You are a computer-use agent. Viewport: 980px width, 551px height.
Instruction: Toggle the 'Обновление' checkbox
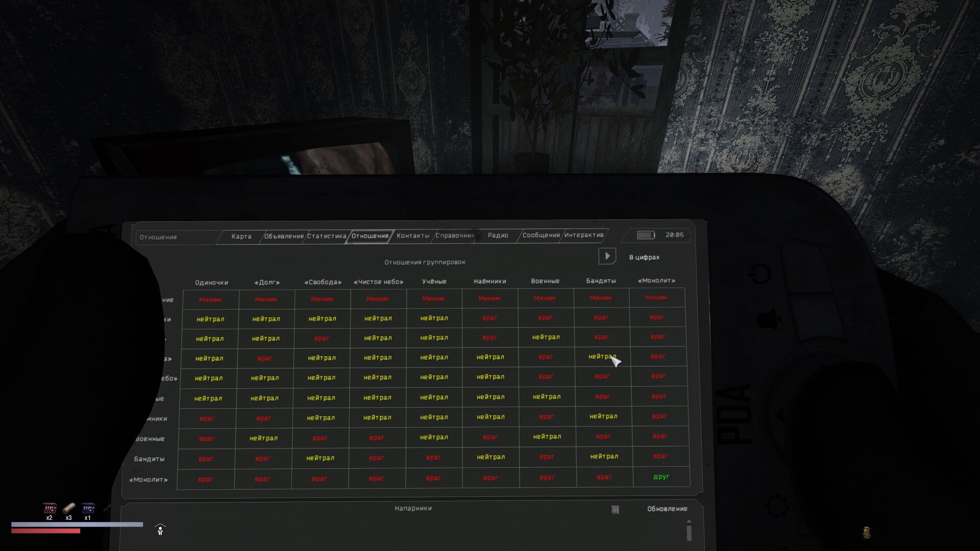615,510
